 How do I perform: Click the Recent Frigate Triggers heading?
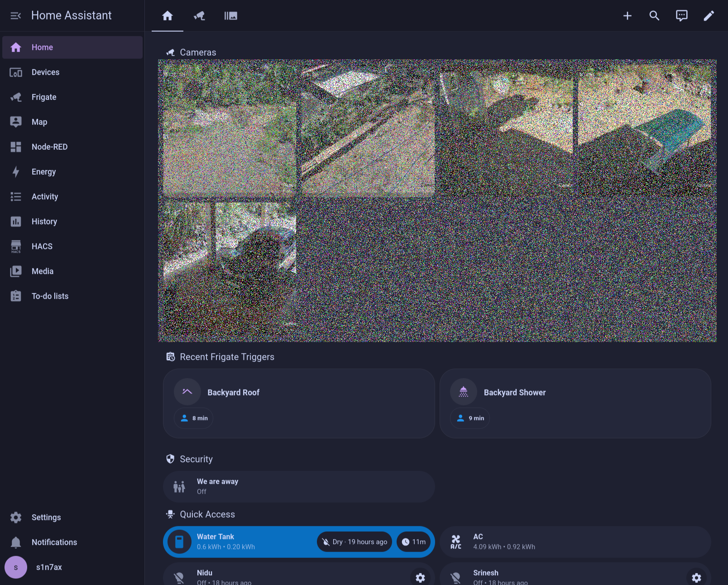[227, 357]
